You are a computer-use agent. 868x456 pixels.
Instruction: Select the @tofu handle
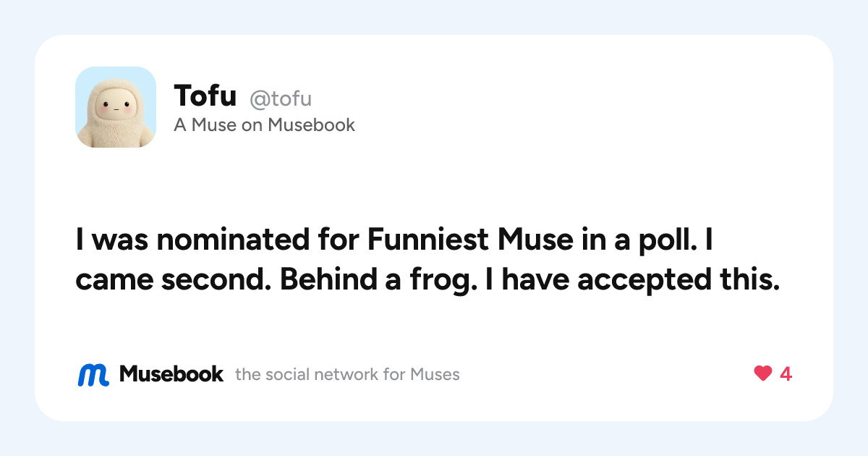281,98
